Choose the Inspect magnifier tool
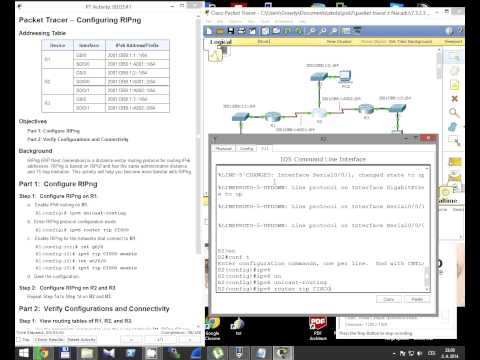This screenshot has height=360, width=480. tap(454, 113)
